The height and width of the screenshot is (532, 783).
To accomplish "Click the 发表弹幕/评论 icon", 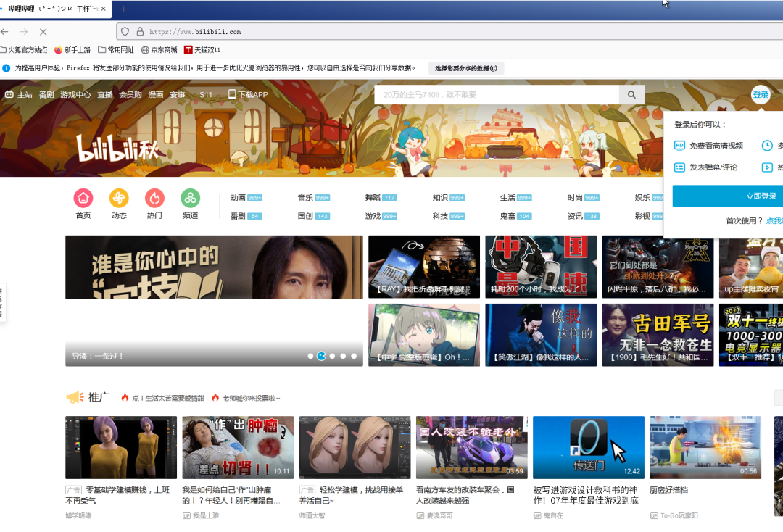I will pos(679,167).
